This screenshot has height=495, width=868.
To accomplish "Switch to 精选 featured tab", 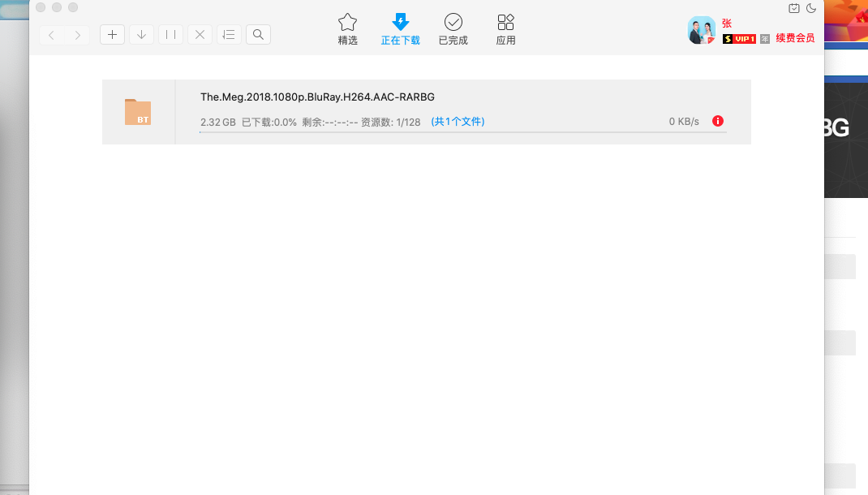I will 347,29.
